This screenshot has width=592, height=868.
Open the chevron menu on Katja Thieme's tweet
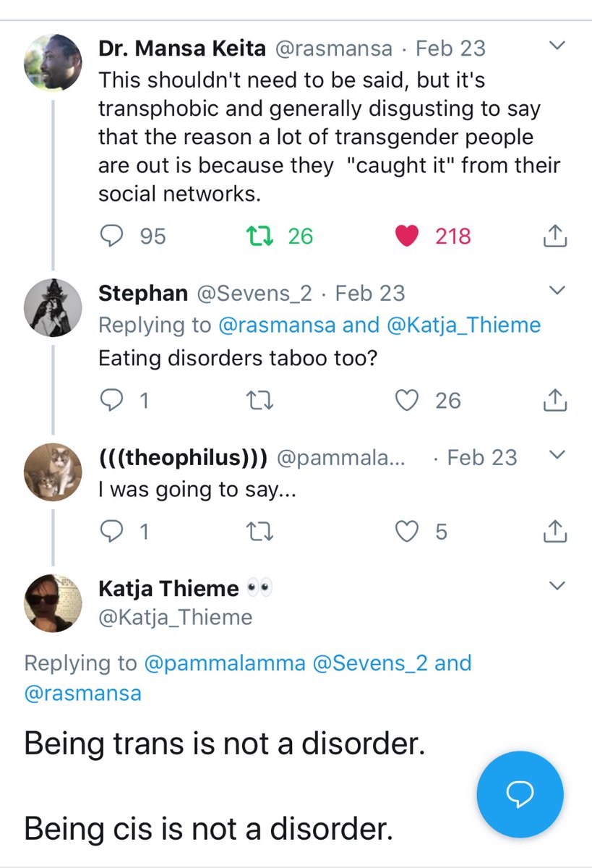(556, 585)
